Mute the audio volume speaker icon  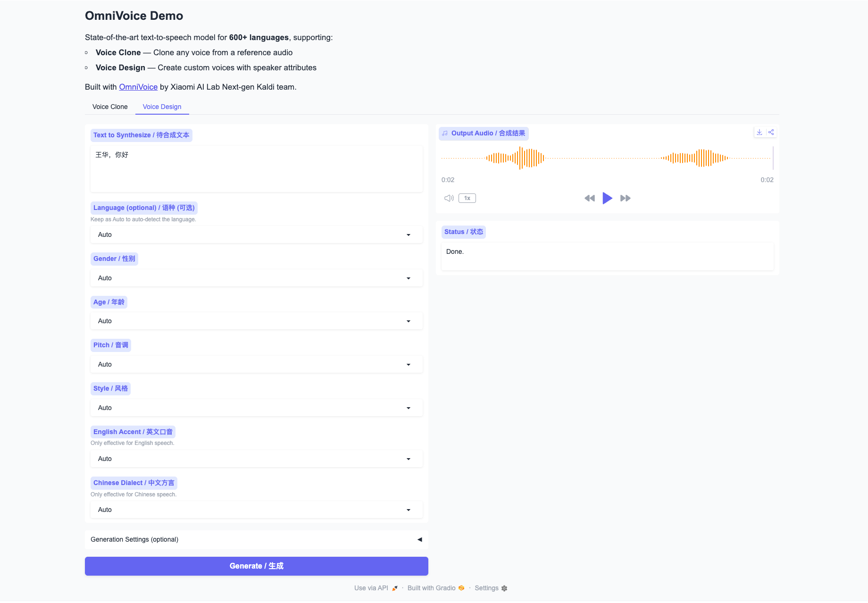449,198
